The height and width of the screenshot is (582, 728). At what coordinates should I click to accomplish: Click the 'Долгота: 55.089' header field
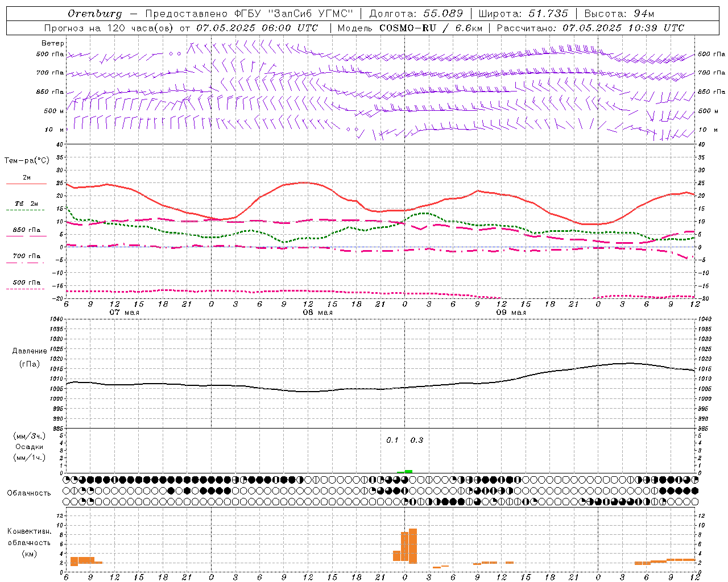coord(416,14)
